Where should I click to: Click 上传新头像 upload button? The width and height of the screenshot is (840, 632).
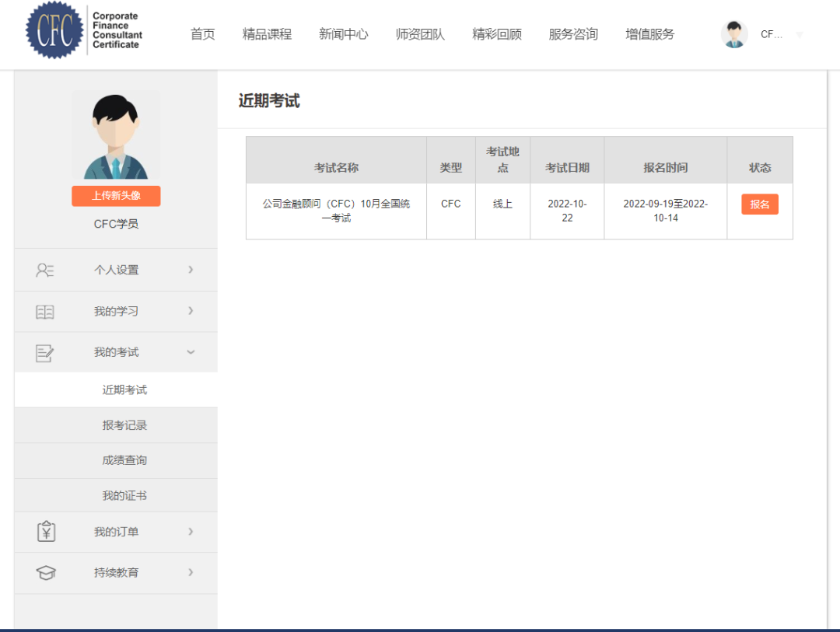click(x=116, y=196)
